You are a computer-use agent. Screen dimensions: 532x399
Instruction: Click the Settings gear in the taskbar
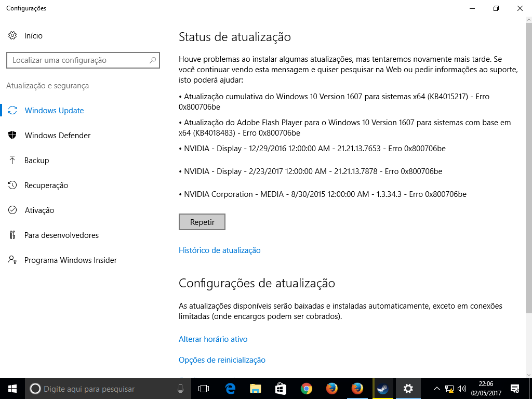click(408, 389)
